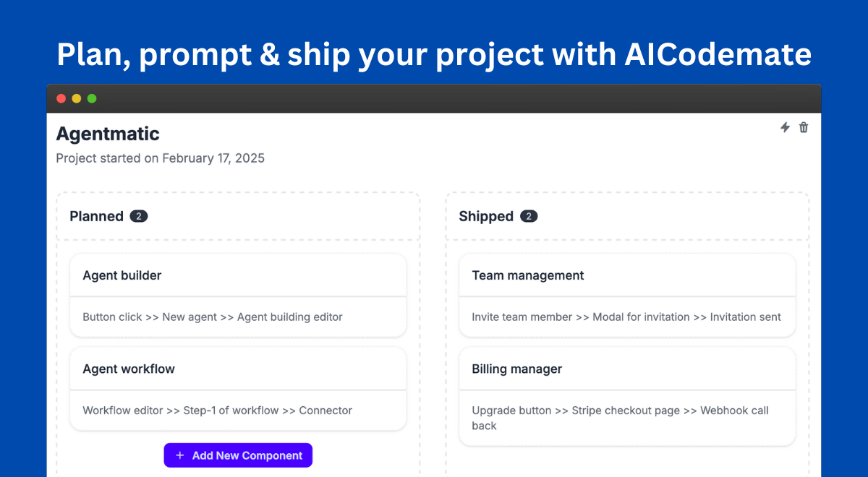The height and width of the screenshot is (477, 868).
Task: Expand the Planned column header
Action: 238,215
